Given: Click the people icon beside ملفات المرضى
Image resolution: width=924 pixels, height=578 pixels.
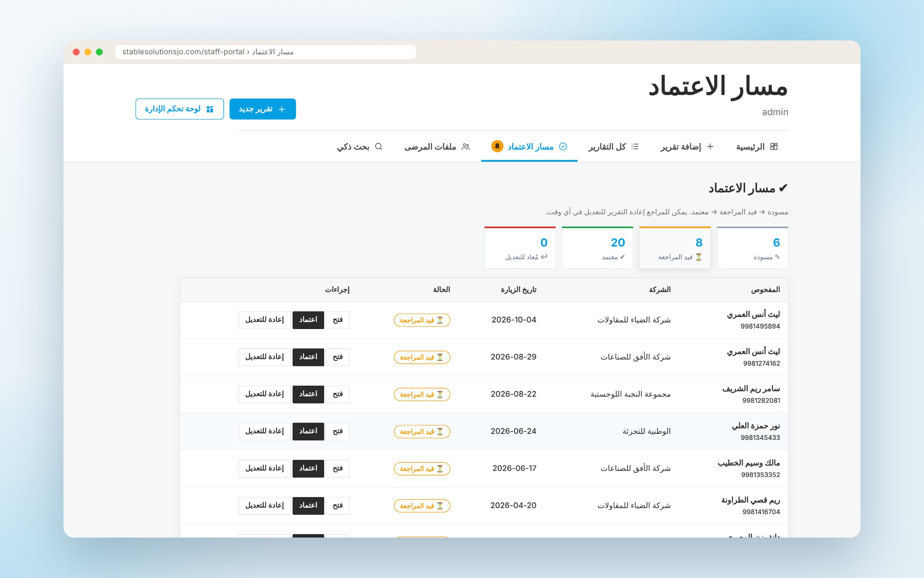Looking at the screenshot, I should tap(466, 147).
